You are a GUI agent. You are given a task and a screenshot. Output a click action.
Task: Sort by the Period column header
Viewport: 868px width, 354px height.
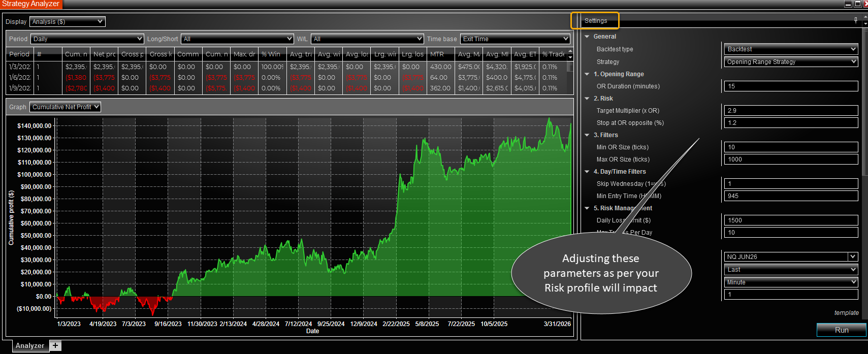tap(20, 54)
